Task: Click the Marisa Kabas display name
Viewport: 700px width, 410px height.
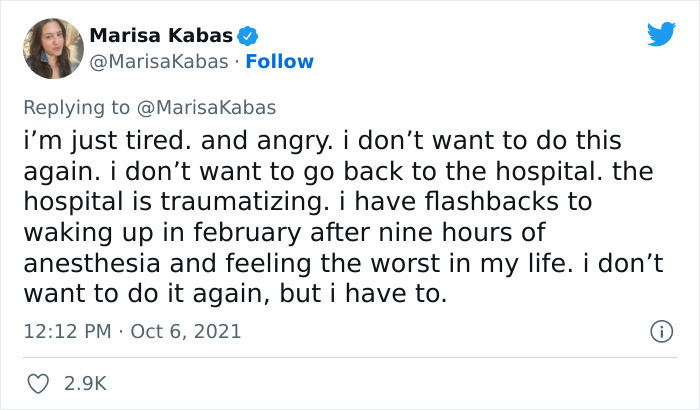Action: click(161, 36)
